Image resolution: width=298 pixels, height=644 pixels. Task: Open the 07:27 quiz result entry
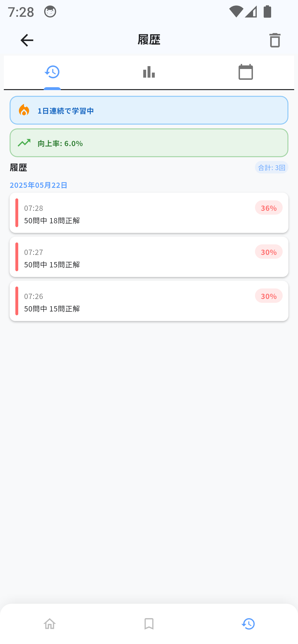pyautogui.click(x=149, y=257)
